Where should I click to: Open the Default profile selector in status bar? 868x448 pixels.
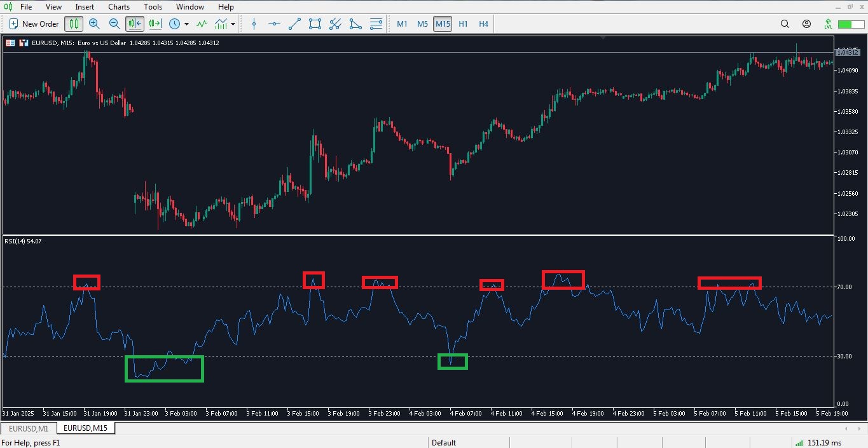coord(444,443)
